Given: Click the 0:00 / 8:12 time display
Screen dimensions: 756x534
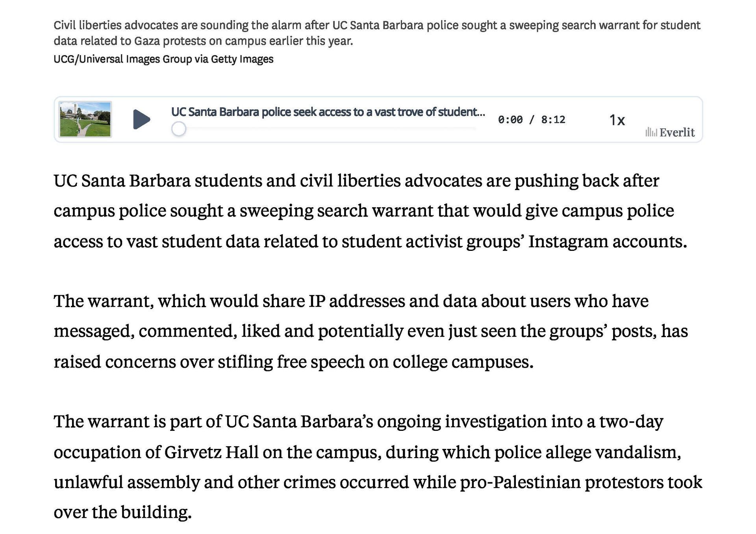Looking at the screenshot, I should [x=531, y=120].
